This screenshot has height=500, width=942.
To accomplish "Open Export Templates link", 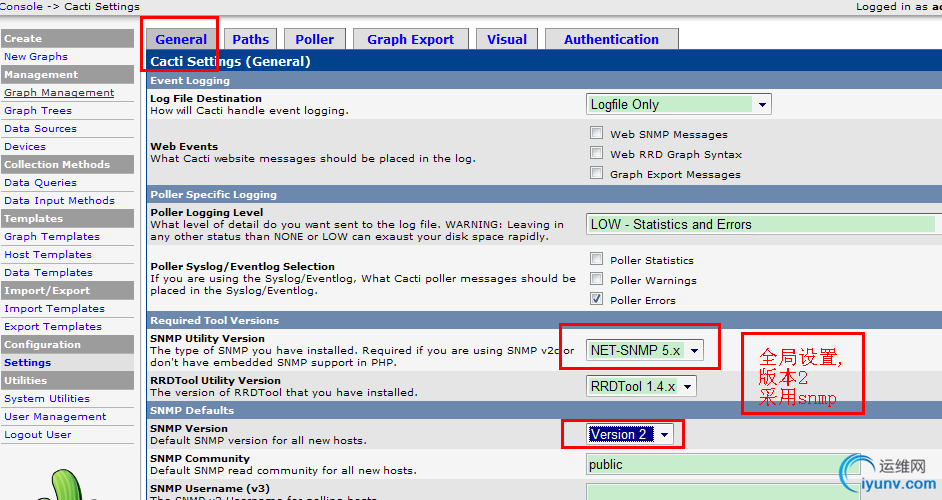I will pyautogui.click(x=53, y=327).
